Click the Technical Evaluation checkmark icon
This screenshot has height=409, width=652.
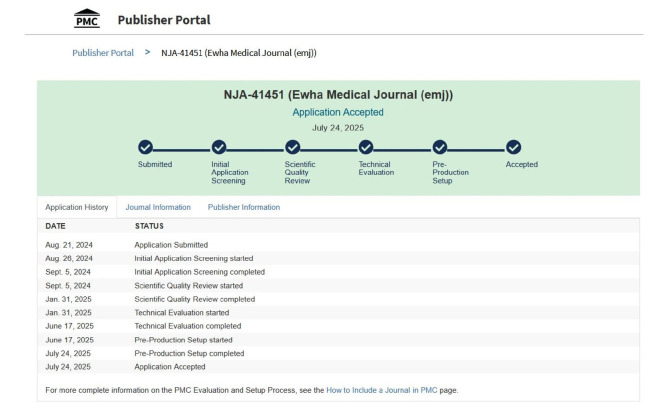(x=366, y=147)
